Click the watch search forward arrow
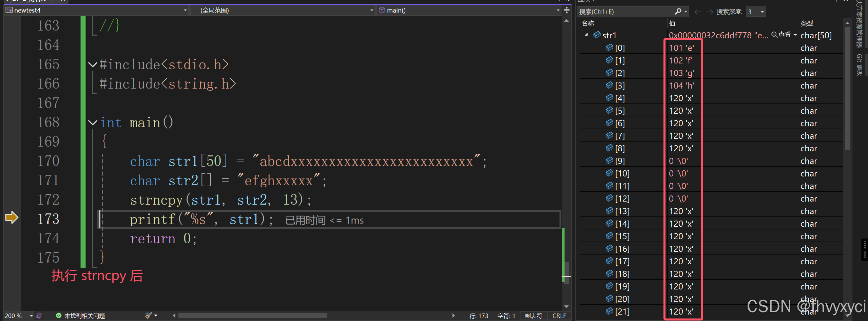Viewport: 868px width, 321px height. pos(710,12)
